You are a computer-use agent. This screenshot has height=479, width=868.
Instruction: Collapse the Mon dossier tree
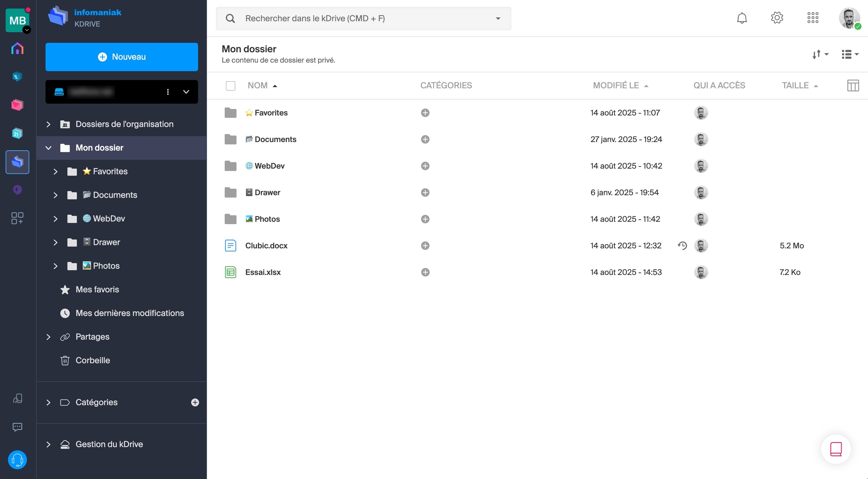[x=48, y=148]
